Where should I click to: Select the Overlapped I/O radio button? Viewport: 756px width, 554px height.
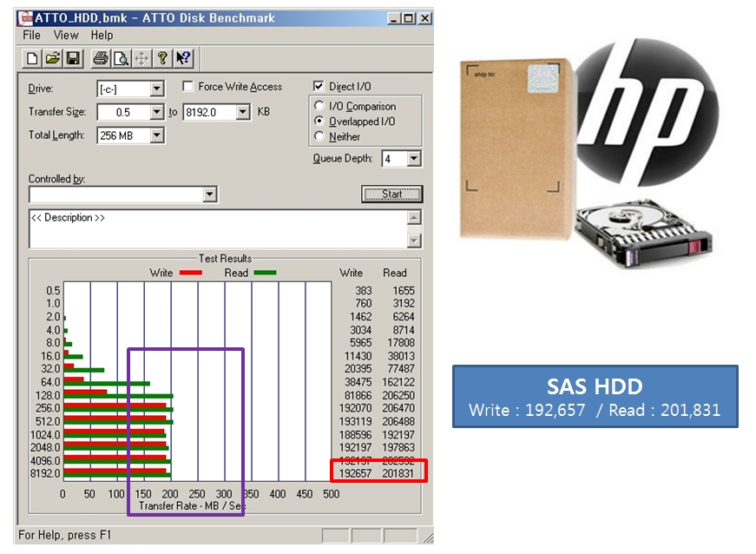click(319, 121)
